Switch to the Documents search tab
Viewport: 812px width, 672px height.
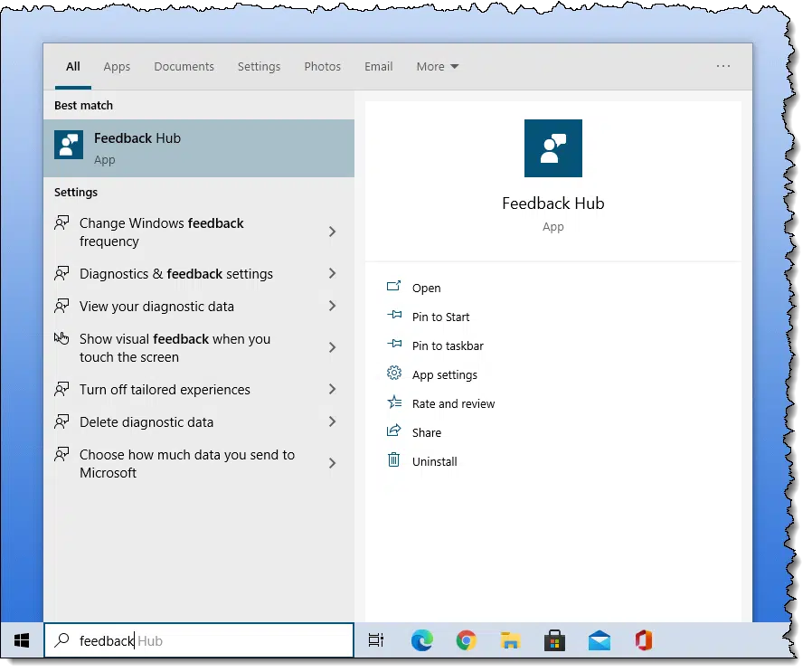pos(184,66)
